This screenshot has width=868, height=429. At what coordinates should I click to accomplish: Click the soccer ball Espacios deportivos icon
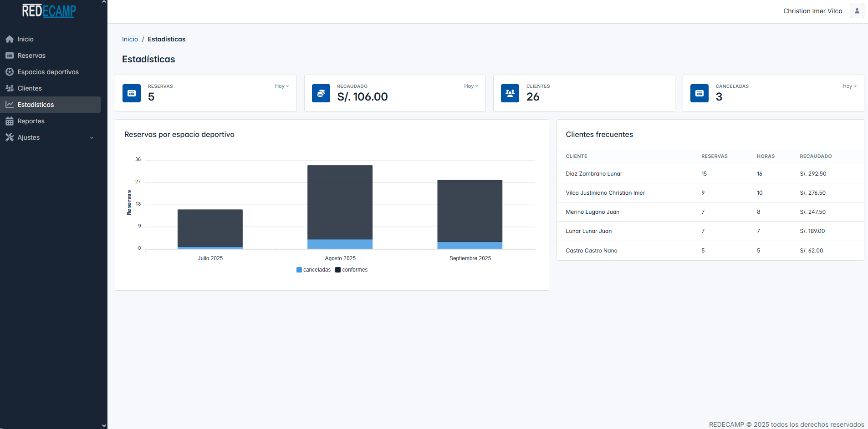point(10,72)
